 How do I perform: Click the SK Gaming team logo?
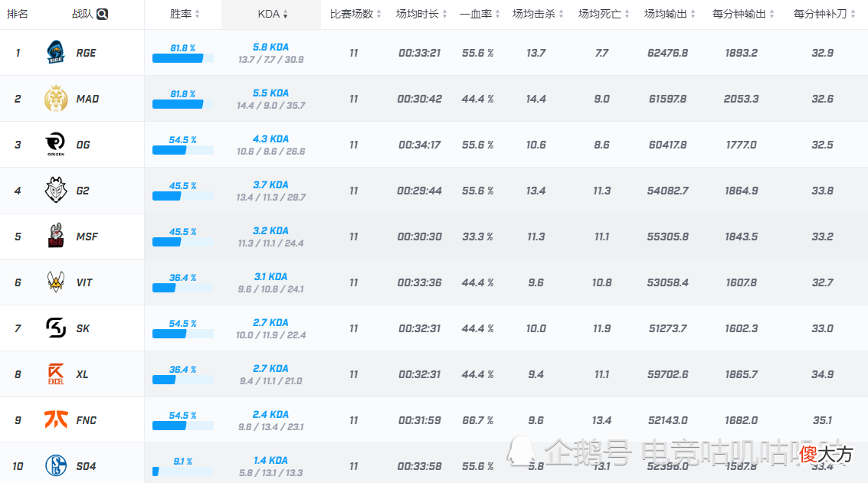click(56, 328)
